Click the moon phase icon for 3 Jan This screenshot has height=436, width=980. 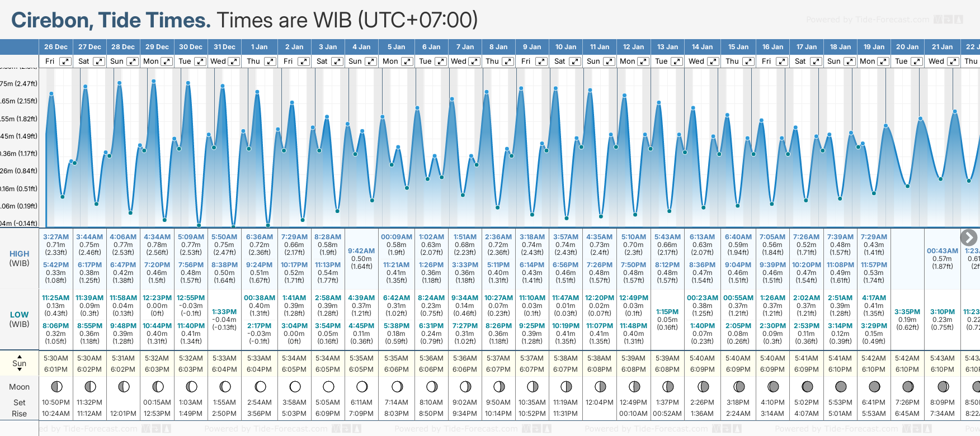[328, 387]
